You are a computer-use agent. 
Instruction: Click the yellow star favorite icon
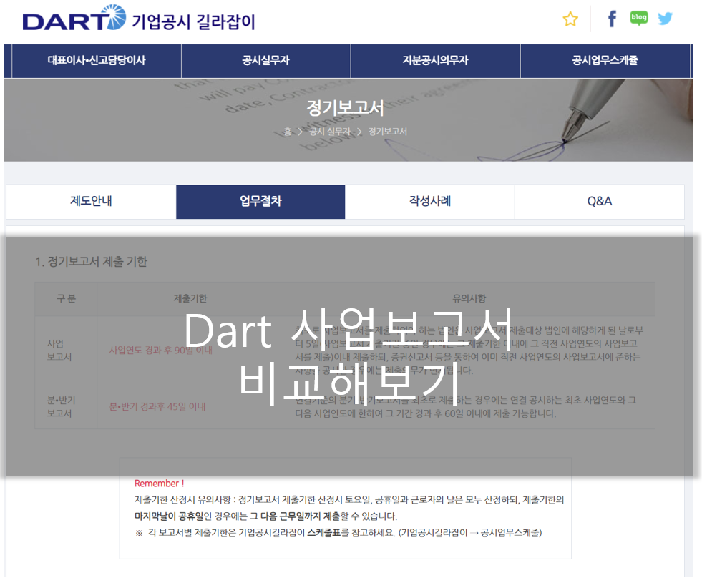570,19
